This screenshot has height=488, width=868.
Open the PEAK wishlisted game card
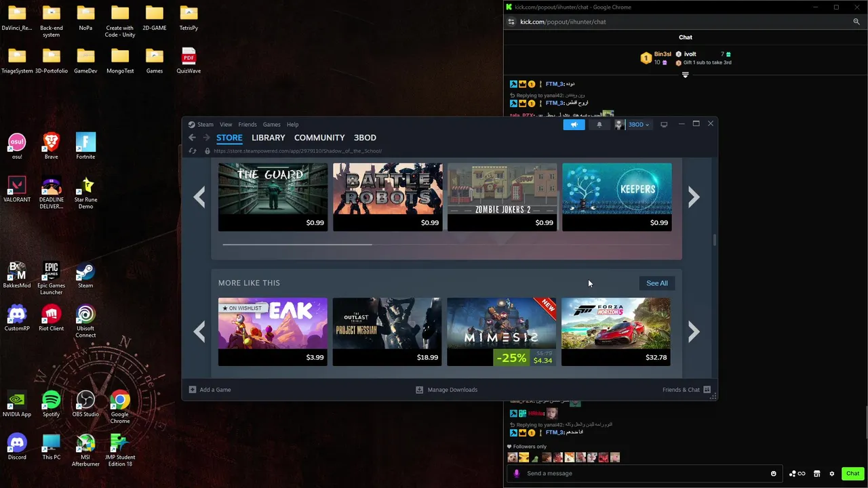tap(273, 332)
